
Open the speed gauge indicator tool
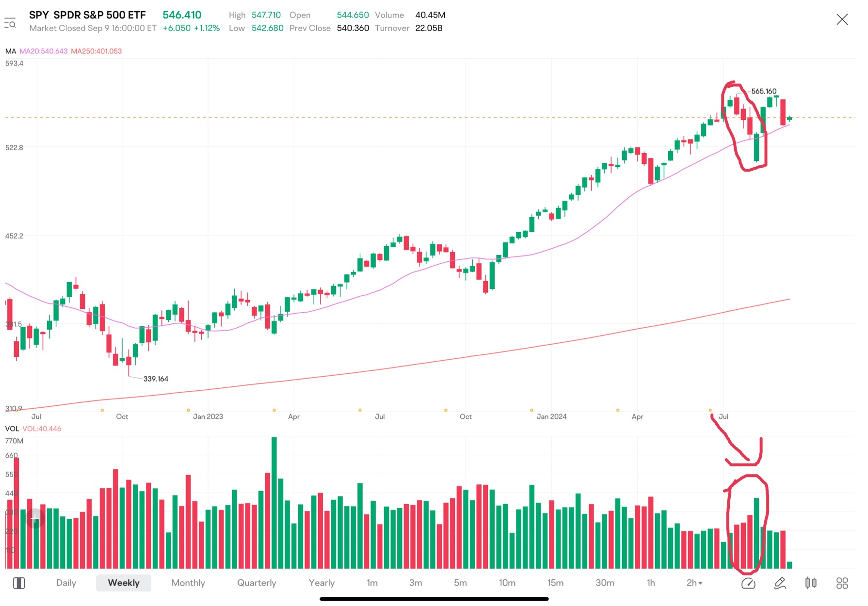click(x=748, y=583)
